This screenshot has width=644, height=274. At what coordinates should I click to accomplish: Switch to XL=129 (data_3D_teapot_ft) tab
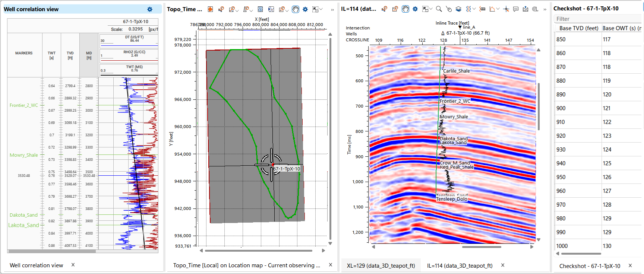coord(381,265)
